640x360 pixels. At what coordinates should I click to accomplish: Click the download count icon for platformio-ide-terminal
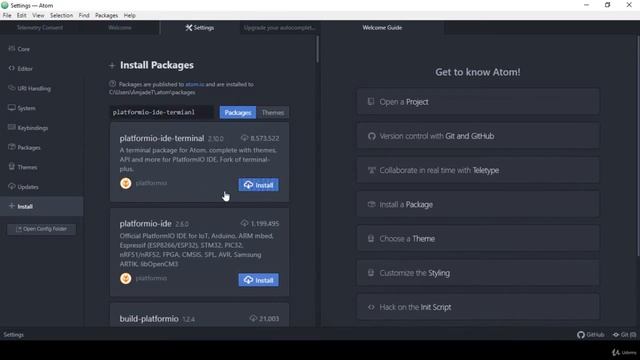click(244, 138)
